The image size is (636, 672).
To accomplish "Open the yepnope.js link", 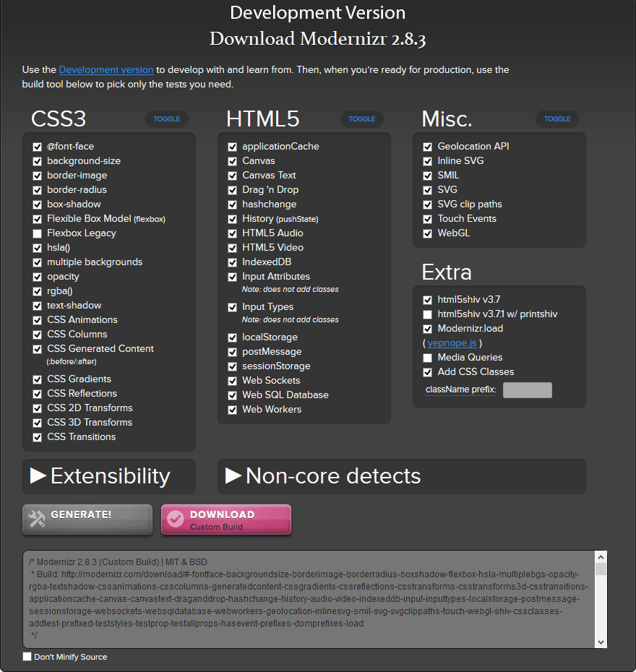I will 452,343.
